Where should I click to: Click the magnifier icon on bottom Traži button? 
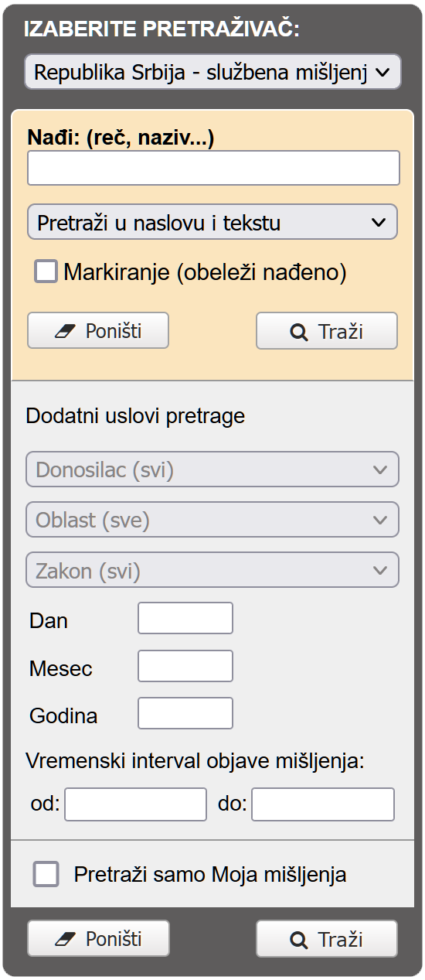click(298, 941)
